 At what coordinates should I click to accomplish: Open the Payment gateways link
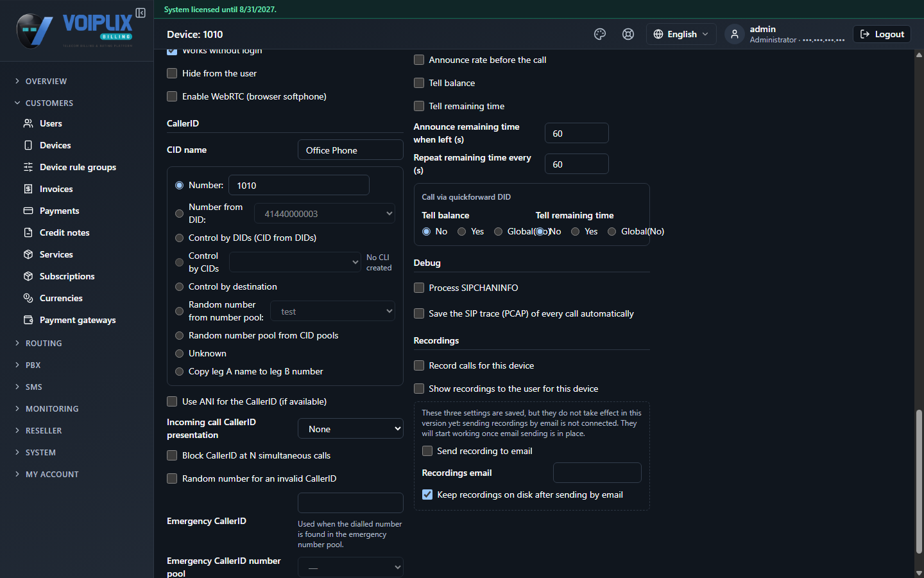pos(78,320)
